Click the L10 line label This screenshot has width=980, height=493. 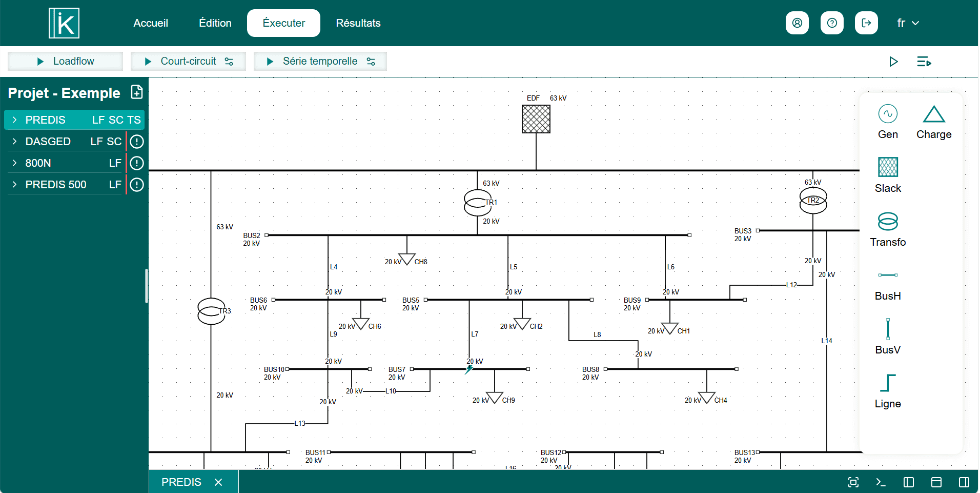[x=391, y=391]
